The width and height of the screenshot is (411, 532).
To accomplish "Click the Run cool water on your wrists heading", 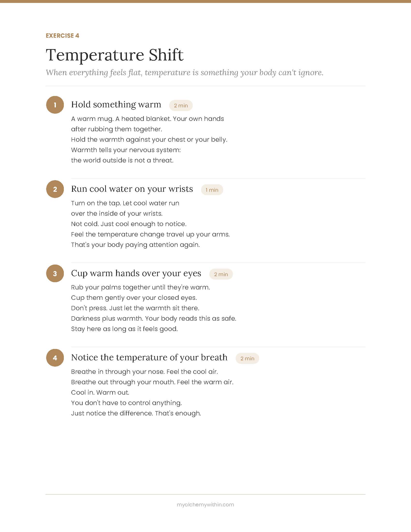I will point(132,189).
